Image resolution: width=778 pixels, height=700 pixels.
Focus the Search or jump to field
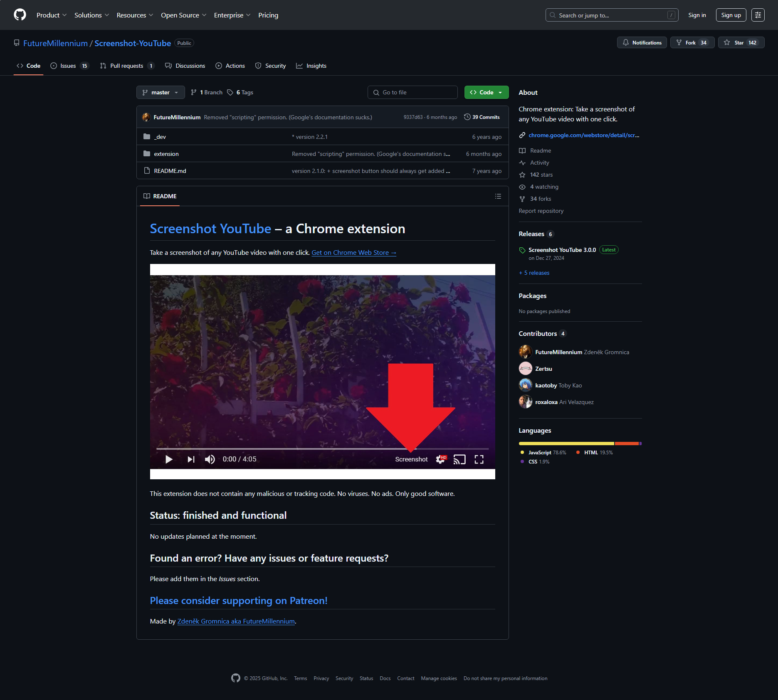point(612,15)
